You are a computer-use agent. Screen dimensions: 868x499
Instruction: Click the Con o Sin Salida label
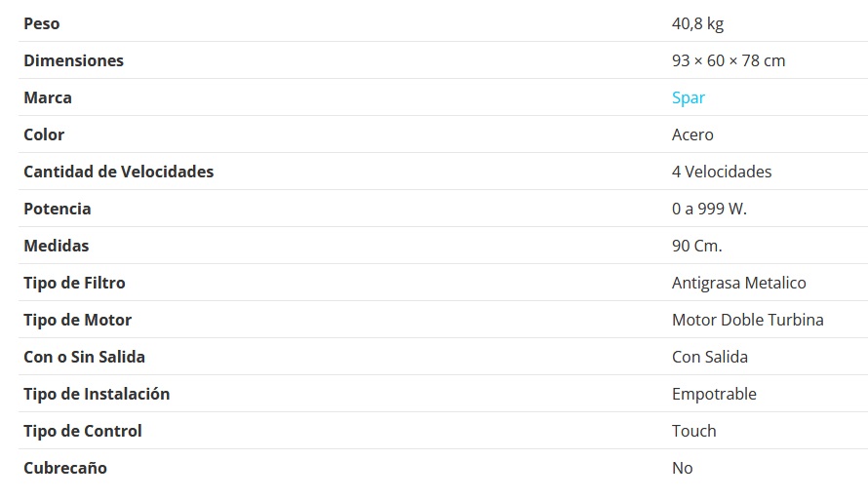[84, 357]
